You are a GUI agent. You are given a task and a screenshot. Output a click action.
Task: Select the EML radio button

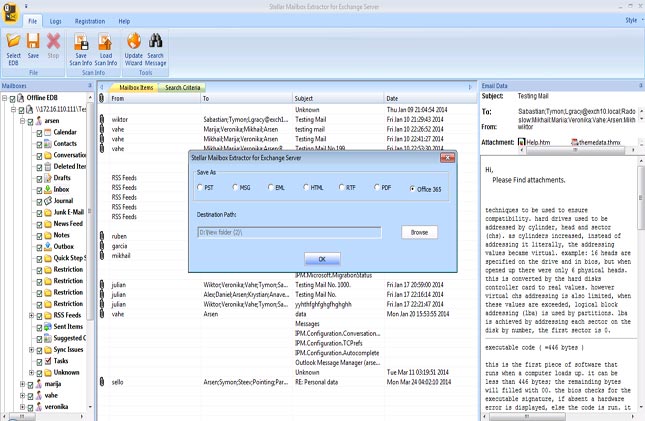pyautogui.click(x=271, y=187)
